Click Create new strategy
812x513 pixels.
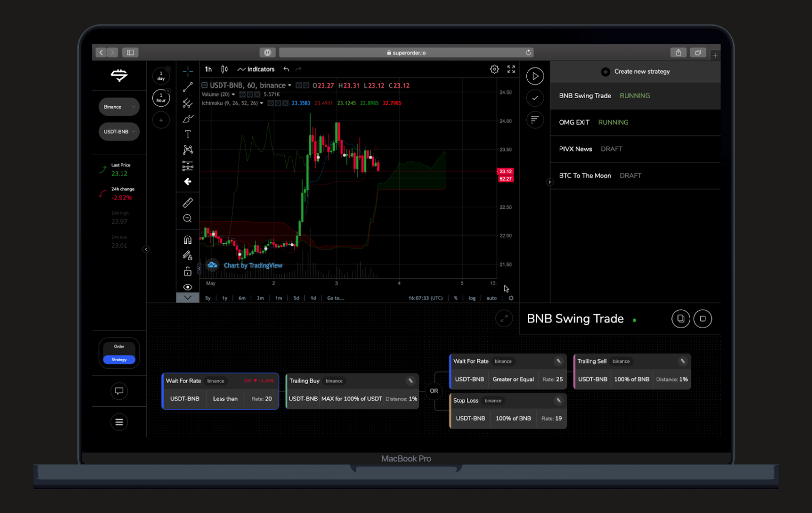(x=635, y=71)
